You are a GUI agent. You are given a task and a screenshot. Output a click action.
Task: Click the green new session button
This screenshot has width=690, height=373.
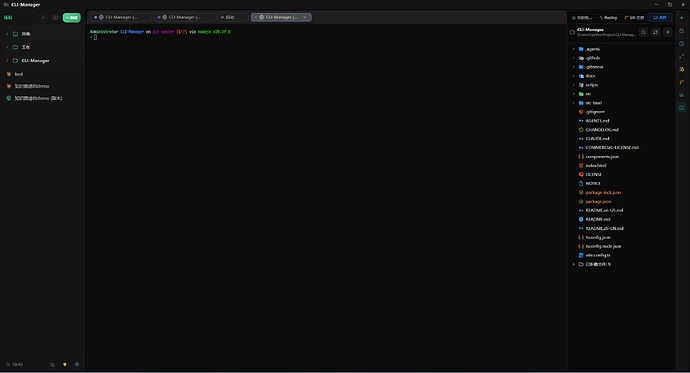point(72,18)
